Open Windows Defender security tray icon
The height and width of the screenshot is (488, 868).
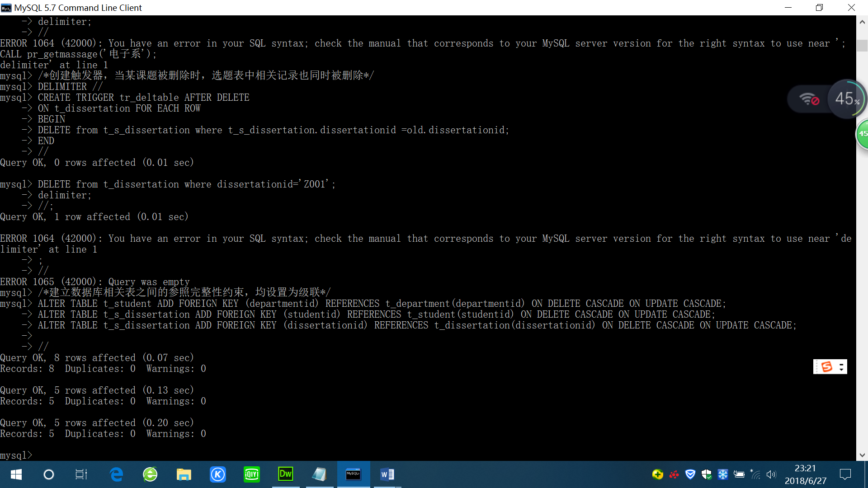pyautogui.click(x=707, y=474)
